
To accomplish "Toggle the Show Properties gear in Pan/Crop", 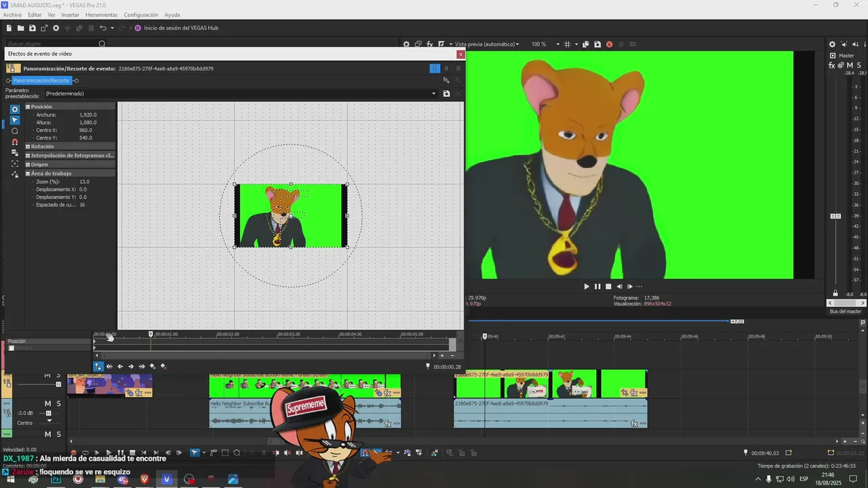I will pyautogui.click(x=15, y=109).
